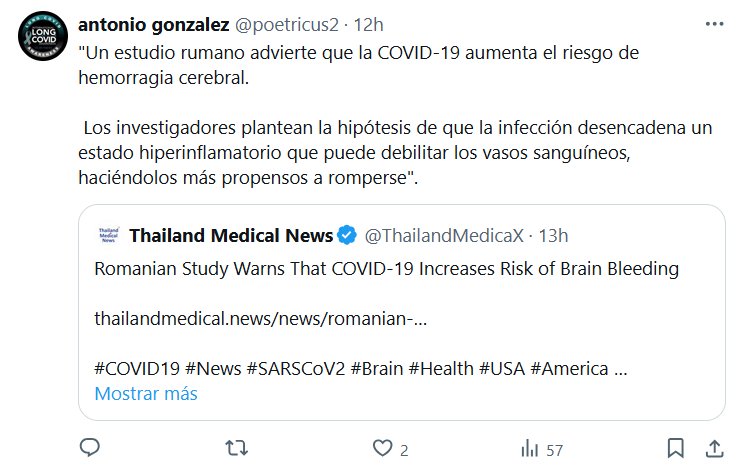
Task: Open the thailandmedical.news article link
Action: pos(261,319)
